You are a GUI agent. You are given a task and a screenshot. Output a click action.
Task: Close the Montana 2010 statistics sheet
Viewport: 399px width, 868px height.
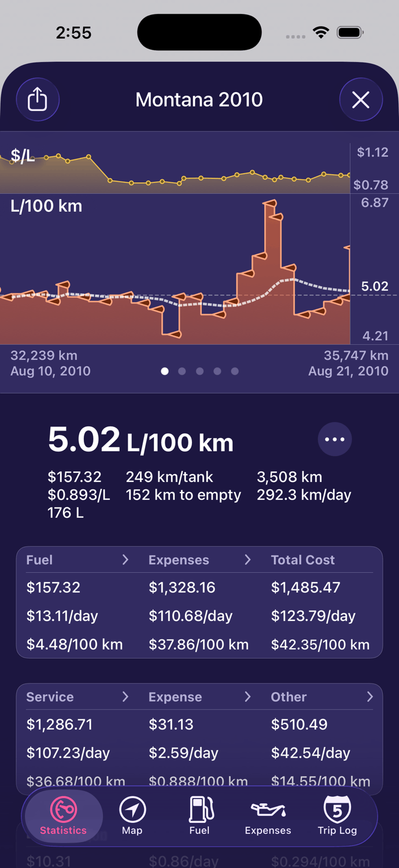pos(361,100)
